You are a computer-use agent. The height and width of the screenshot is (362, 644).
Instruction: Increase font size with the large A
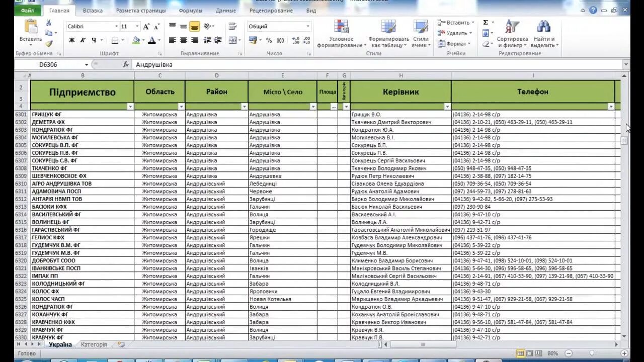click(146, 27)
